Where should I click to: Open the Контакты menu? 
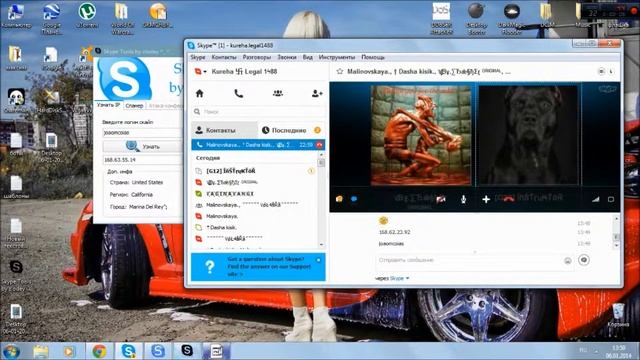[224, 57]
